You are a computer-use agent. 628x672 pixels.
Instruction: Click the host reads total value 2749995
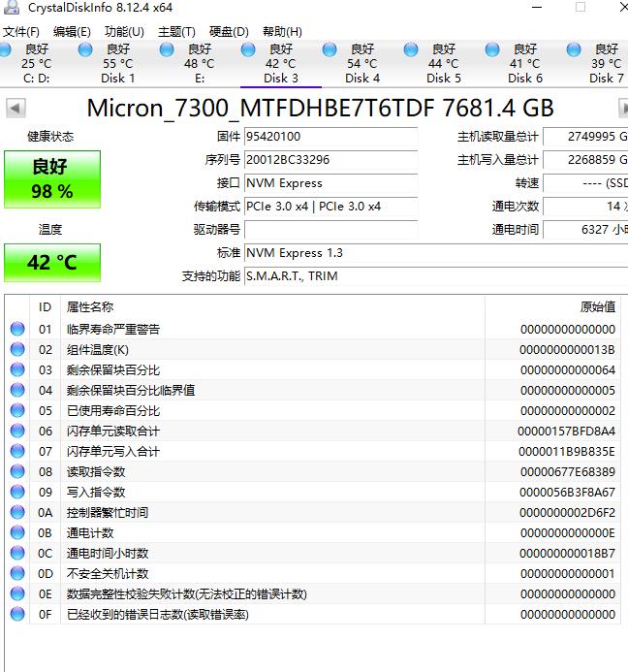[585, 137]
